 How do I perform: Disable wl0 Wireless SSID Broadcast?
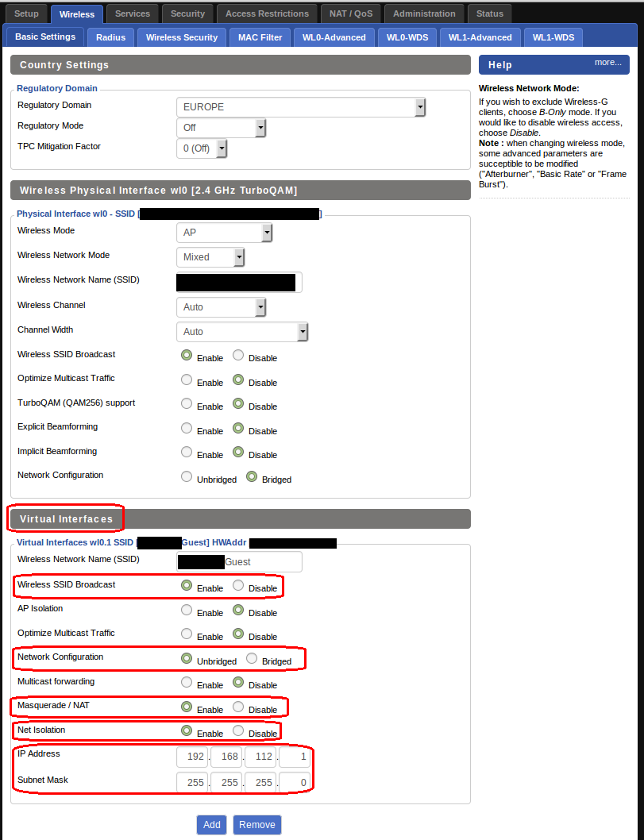pos(238,355)
